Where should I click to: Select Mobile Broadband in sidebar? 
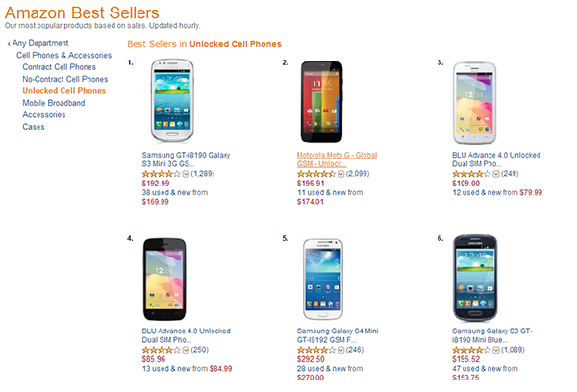(54, 103)
